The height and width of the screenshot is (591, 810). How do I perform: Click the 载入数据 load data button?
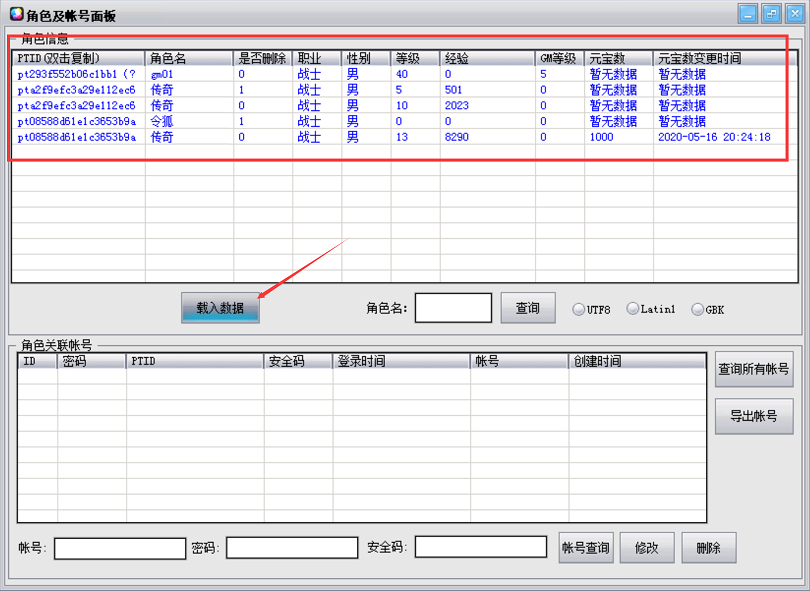220,308
